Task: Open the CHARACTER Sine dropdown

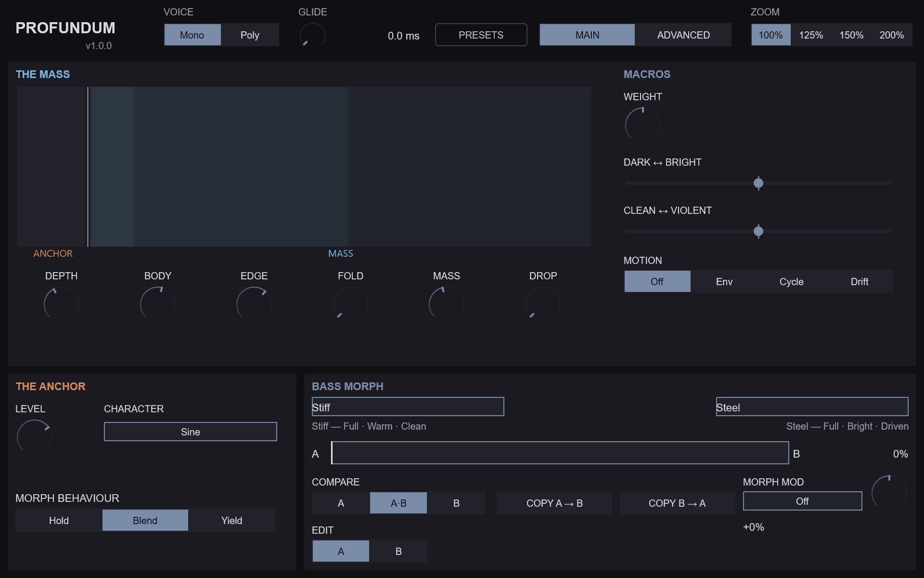Action: [x=191, y=432]
